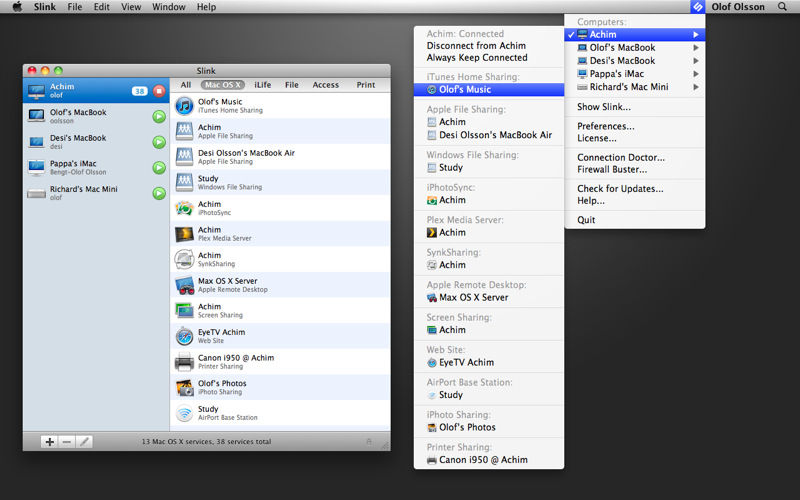Quit Slink from status menu
Viewport: 800px width, 500px height.
pos(586,220)
